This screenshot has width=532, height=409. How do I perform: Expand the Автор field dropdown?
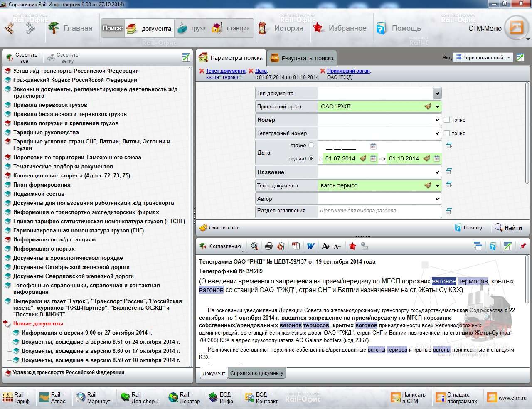click(437, 199)
